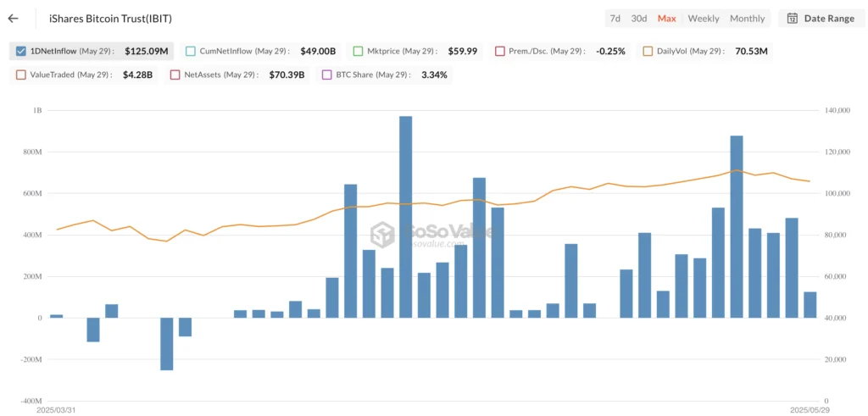Click the 2025/05/29 end date label
The height and width of the screenshot is (416, 868).
click(808, 411)
